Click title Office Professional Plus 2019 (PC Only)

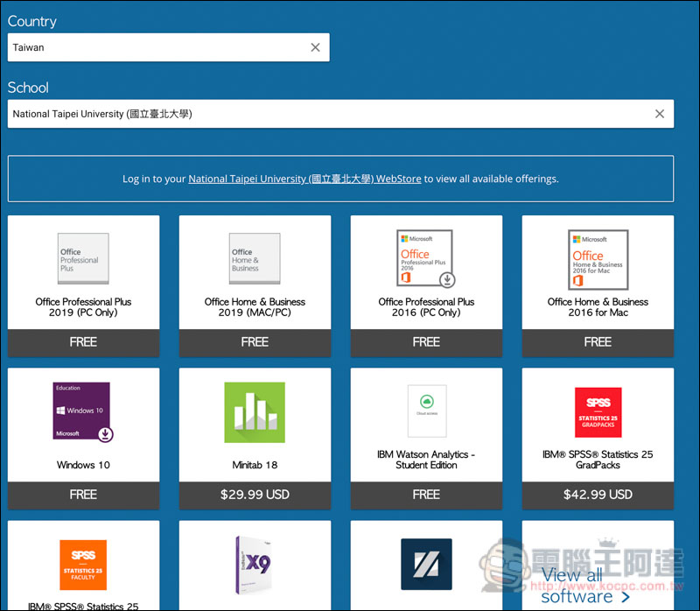pos(83,307)
